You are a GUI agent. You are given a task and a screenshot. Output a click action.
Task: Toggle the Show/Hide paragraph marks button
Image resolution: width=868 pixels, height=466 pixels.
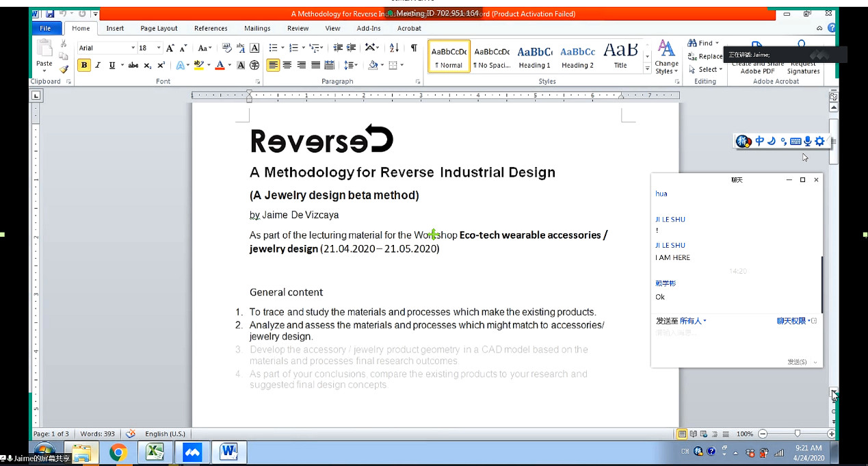(414, 48)
